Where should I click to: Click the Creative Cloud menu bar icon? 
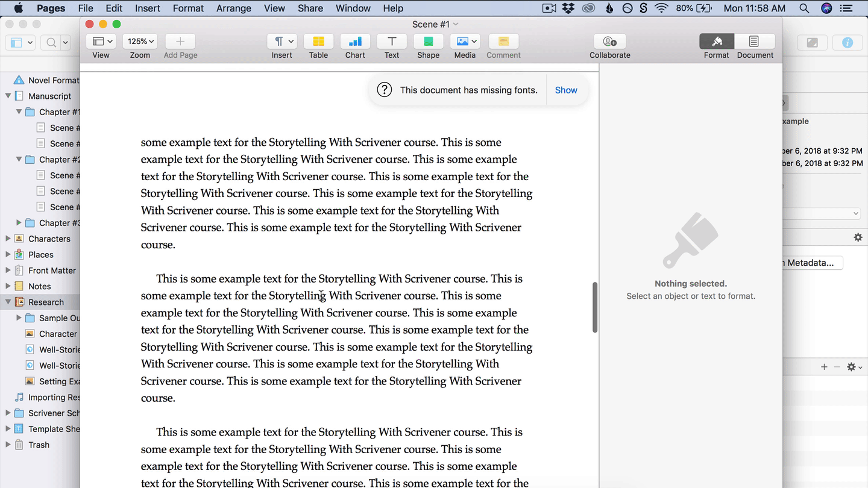click(588, 8)
